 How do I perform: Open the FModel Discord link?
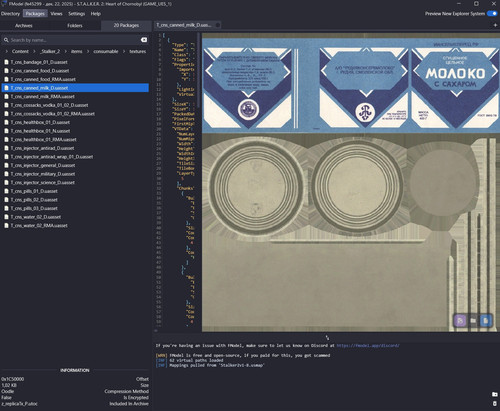(x=368, y=345)
